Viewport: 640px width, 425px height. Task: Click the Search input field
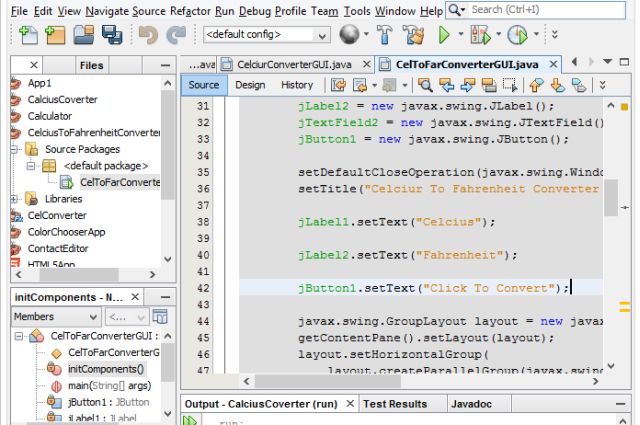tap(545, 10)
